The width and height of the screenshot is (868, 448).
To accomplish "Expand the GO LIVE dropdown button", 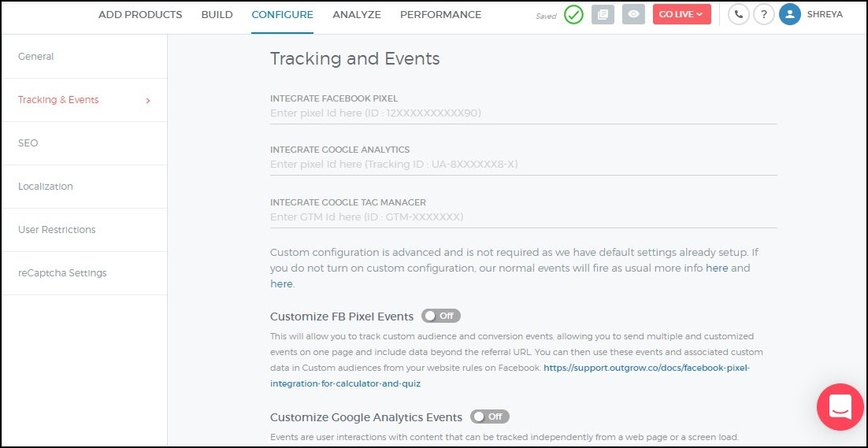I will [x=681, y=15].
